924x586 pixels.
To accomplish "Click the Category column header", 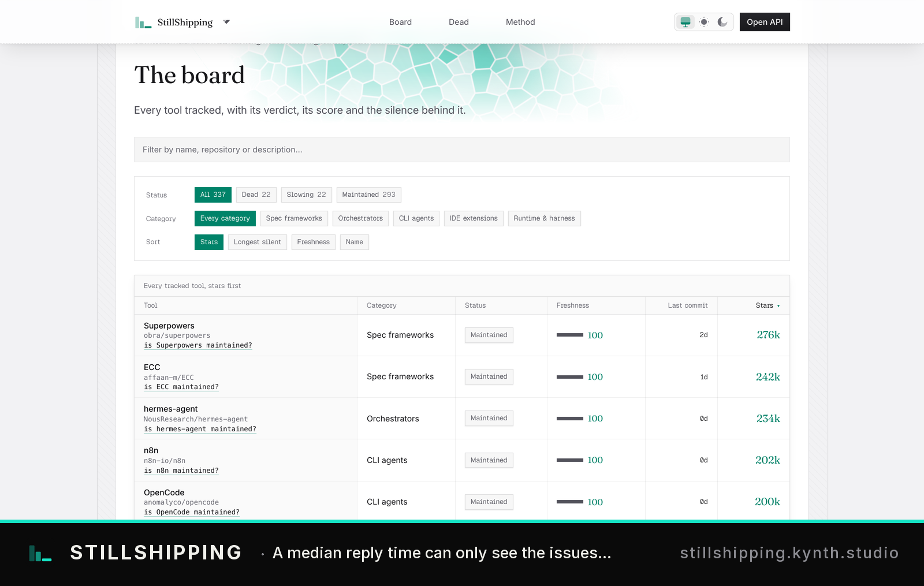I will pyautogui.click(x=382, y=305).
